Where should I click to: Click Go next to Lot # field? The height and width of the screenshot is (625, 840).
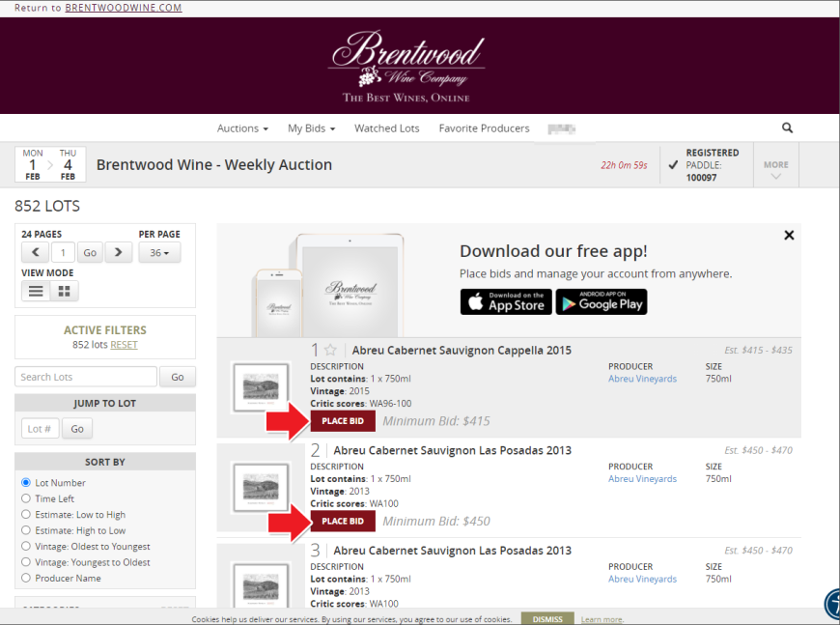tap(77, 429)
